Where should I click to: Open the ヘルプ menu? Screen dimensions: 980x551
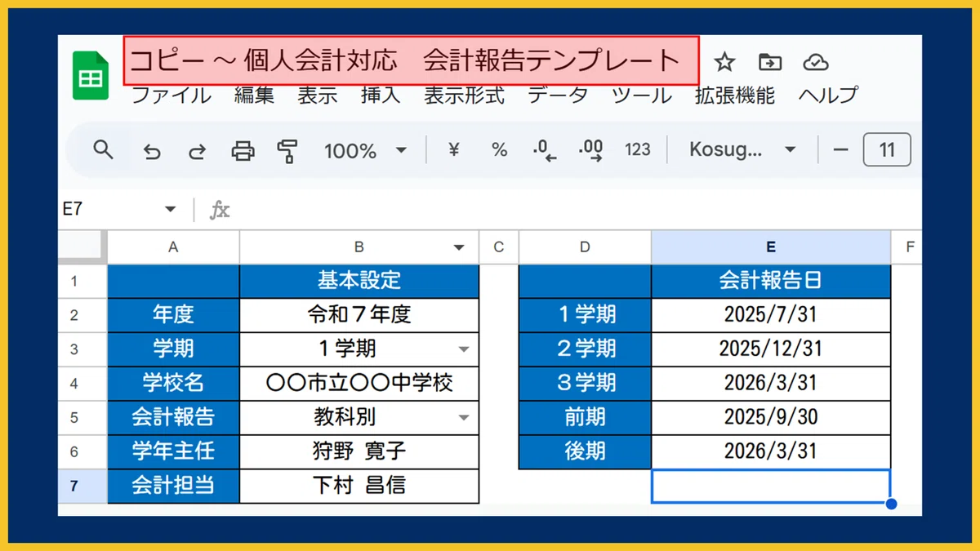coord(828,96)
